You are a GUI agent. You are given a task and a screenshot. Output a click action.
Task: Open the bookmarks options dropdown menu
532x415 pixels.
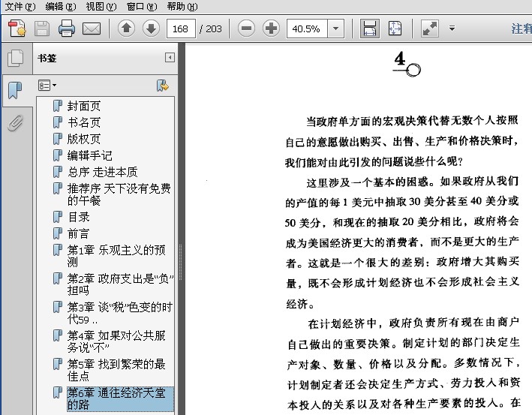[x=47, y=86]
